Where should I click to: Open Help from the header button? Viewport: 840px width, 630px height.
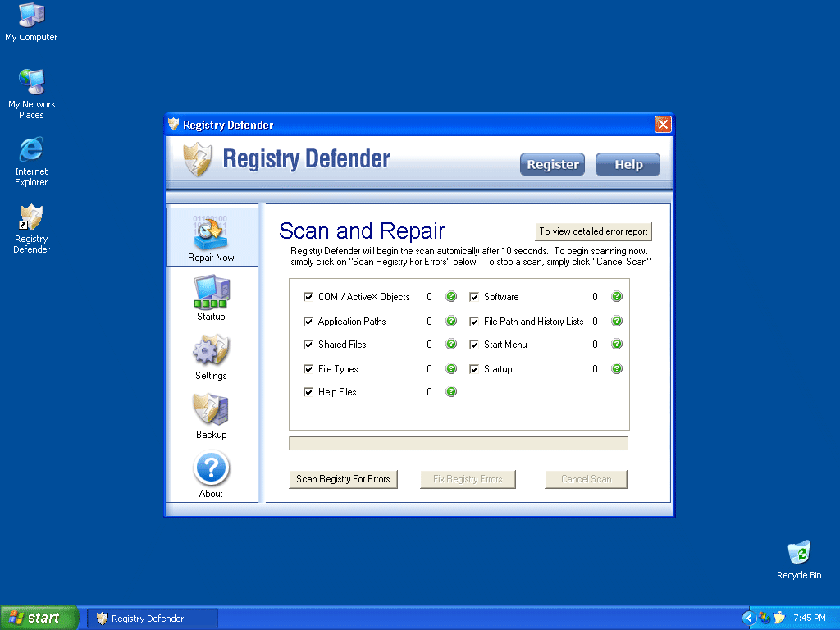coord(628,164)
